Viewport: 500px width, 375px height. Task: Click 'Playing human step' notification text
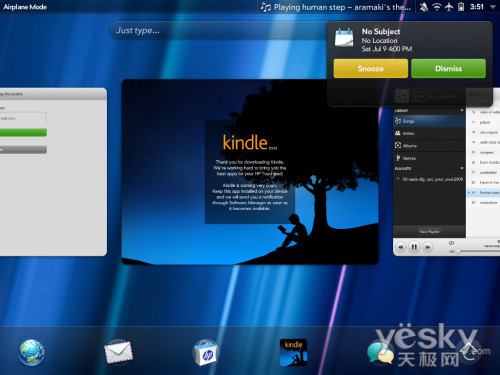pyautogui.click(x=342, y=7)
